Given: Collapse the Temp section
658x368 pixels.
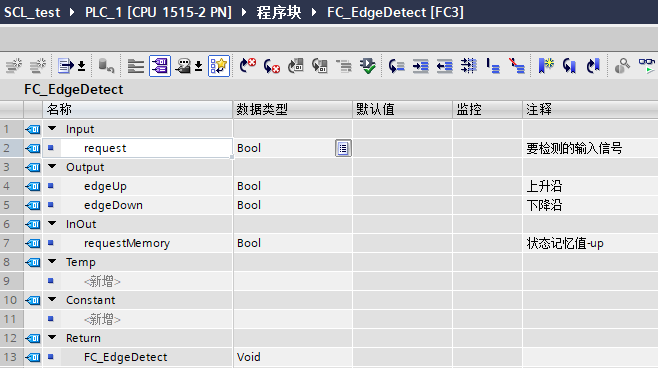Looking at the screenshot, I should click(52, 261).
